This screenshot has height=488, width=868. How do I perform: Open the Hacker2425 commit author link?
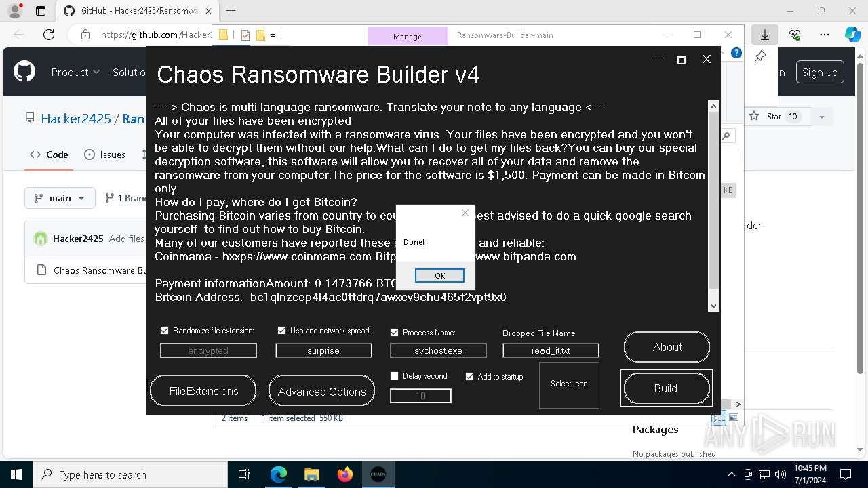(78, 239)
